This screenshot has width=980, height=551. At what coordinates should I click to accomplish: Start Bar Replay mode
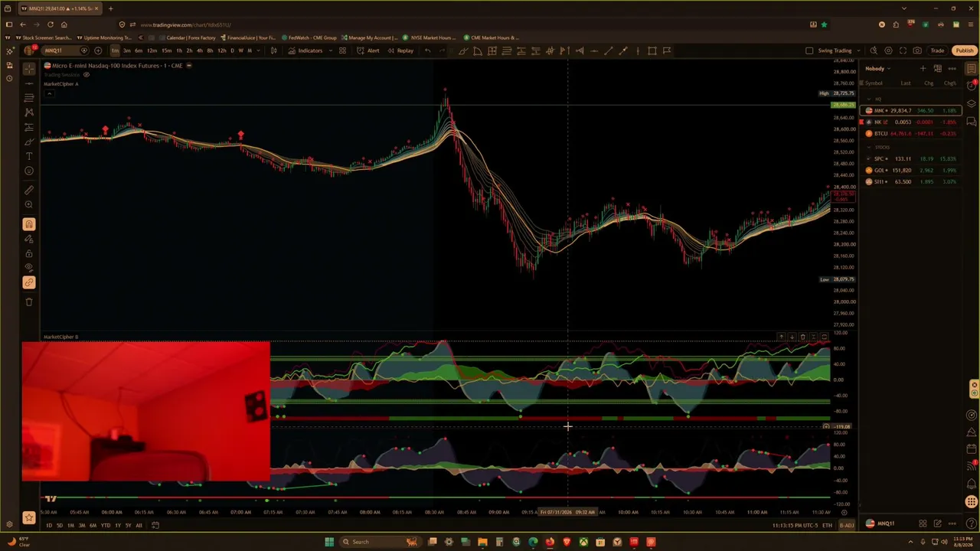[x=400, y=51]
